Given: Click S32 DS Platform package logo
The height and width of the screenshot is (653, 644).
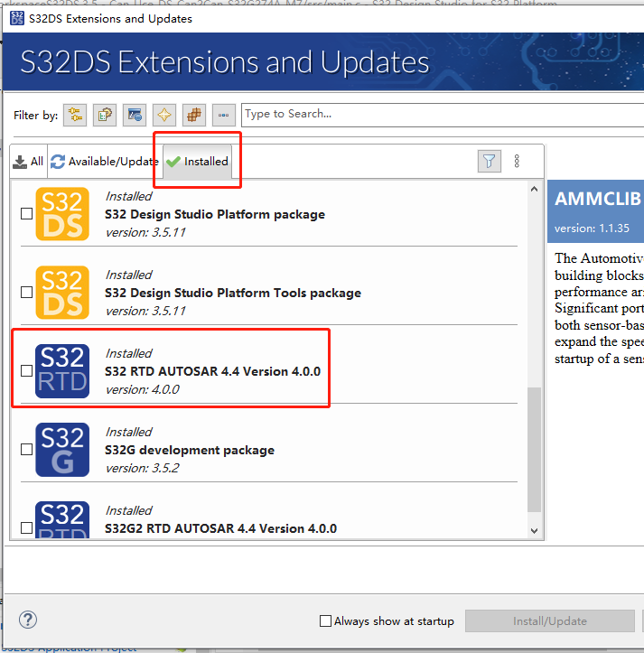Looking at the screenshot, I should (x=62, y=214).
